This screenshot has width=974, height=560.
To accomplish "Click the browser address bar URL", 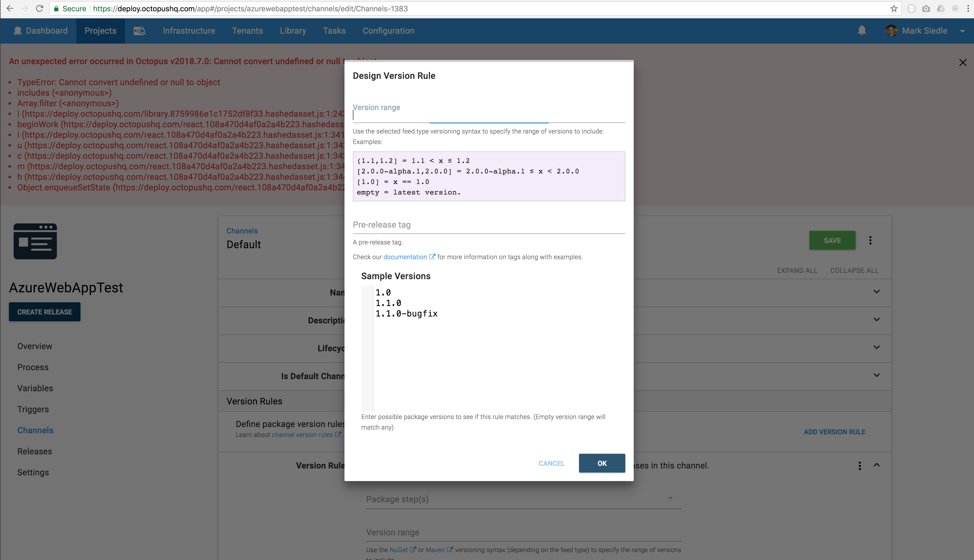I will click(x=250, y=8).
